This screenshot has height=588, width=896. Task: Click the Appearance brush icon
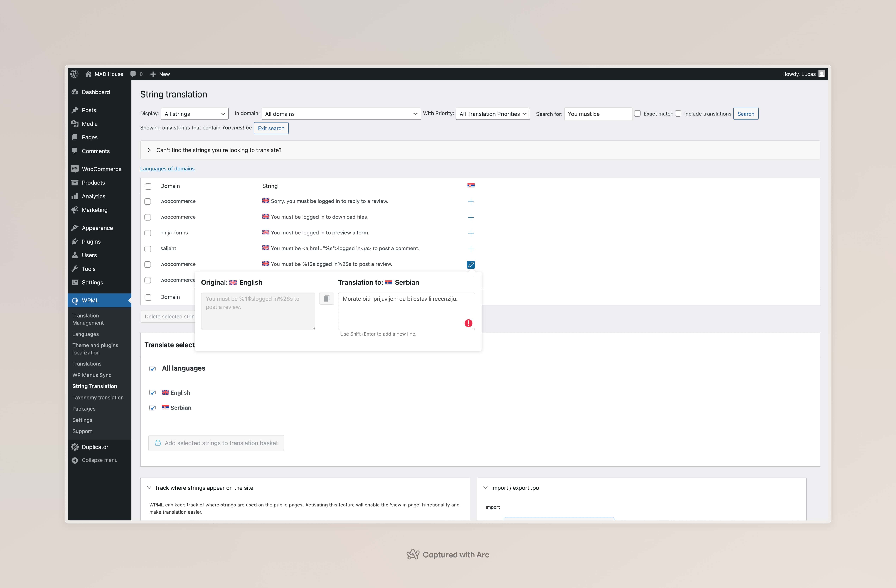74,228
